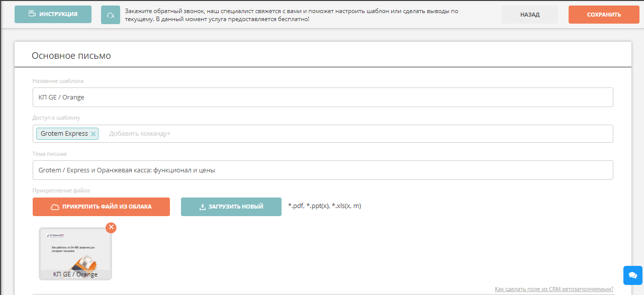Click the callback offer message text
Viewport: 644px width, 295px height.
click(x=292, y=15)
